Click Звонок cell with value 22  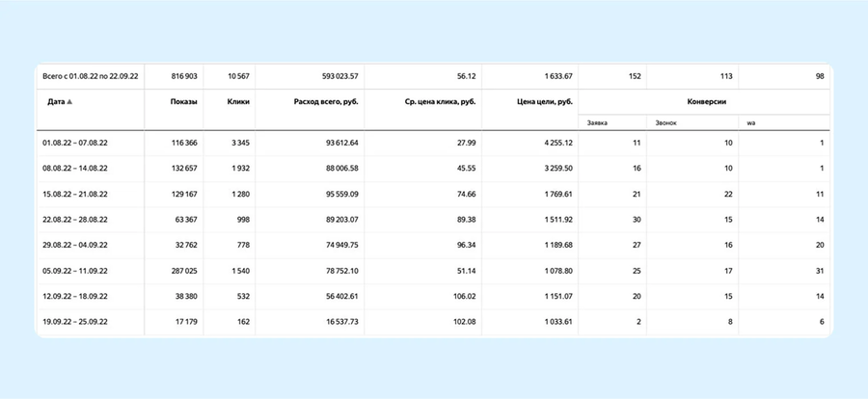[728, 195]
